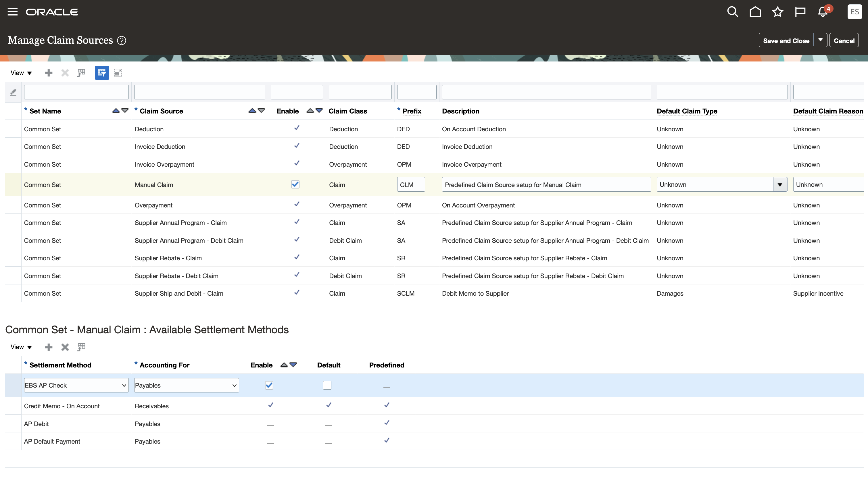Edit the description field for Manual Claim
Viewport: 868px width, 489px height.
point(546,184)
